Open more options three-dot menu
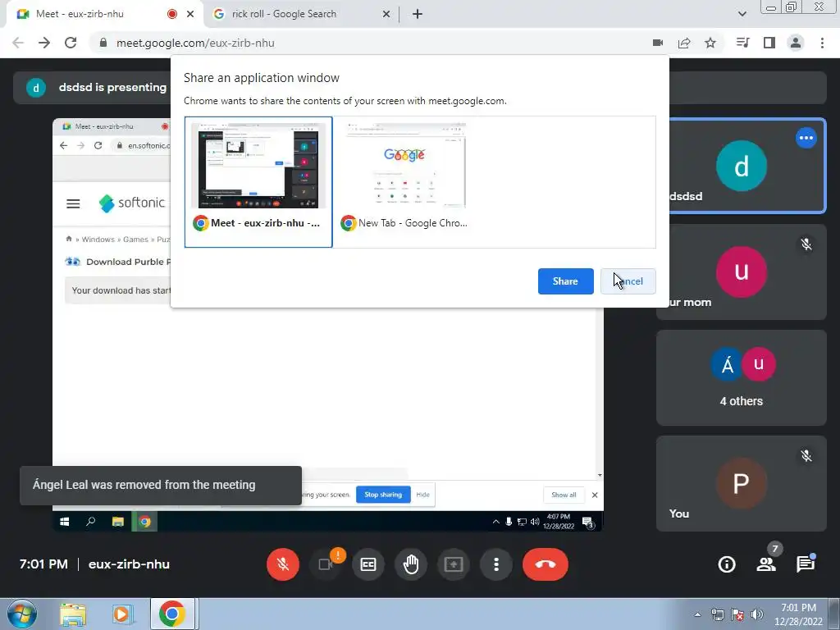The image size is (840, 630). tap(496, 564)
